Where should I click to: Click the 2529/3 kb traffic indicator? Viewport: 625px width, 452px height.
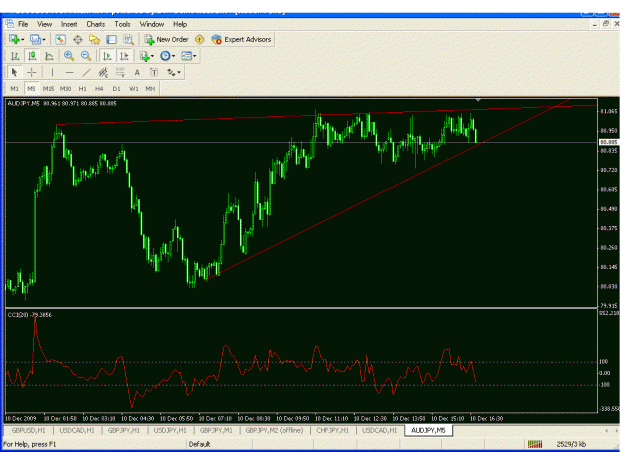tap(571, 444)
